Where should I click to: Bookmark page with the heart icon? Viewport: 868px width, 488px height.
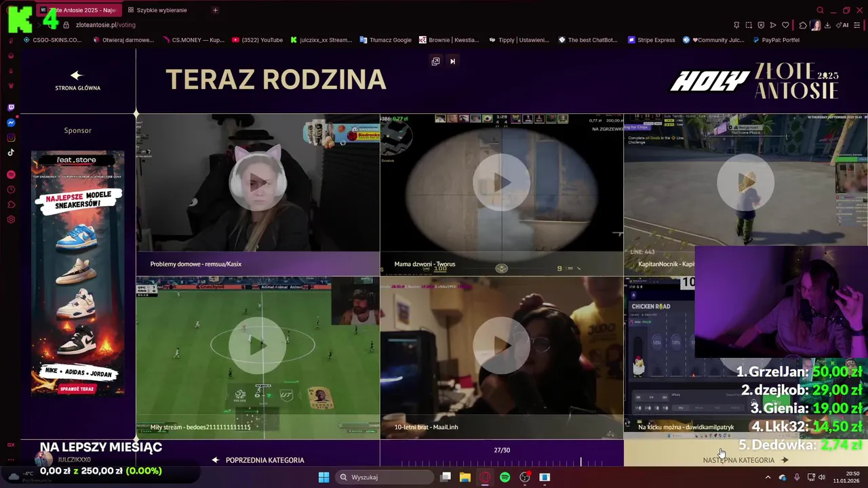tap(785, 25)
